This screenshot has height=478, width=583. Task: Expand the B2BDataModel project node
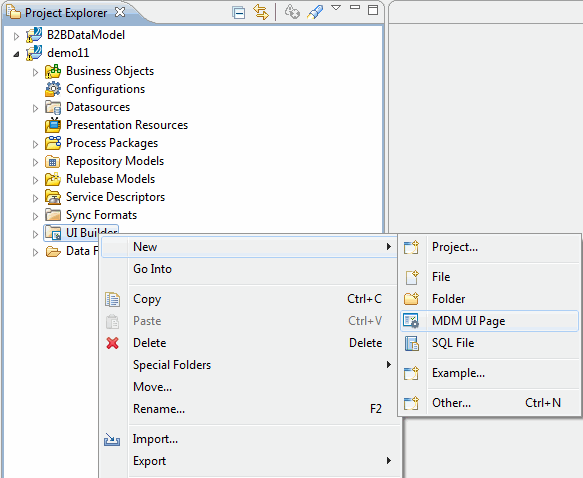[16, 36]
